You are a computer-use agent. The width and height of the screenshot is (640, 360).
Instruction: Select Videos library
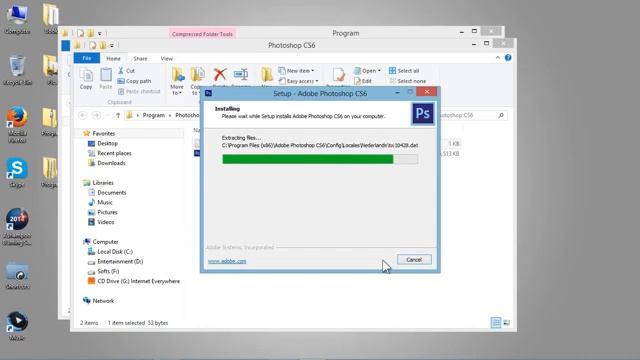coord(105,222)
